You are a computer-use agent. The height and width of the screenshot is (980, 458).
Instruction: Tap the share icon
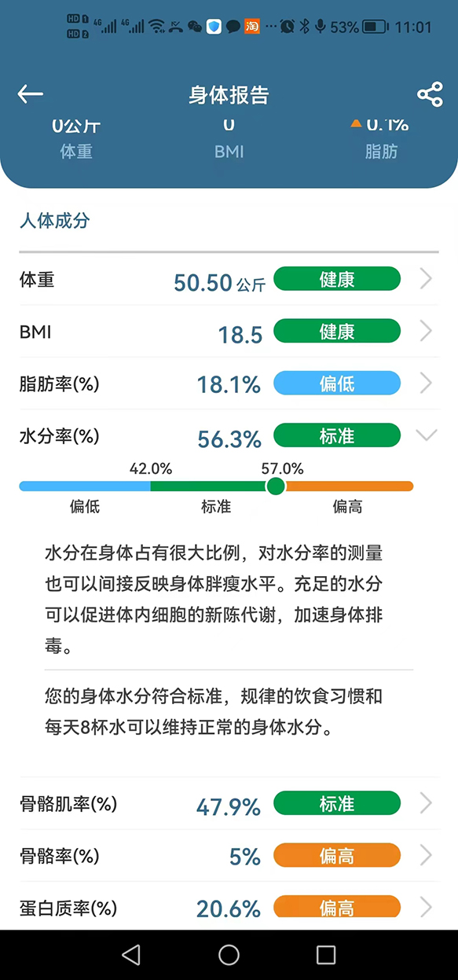click(x=430, y=94)
